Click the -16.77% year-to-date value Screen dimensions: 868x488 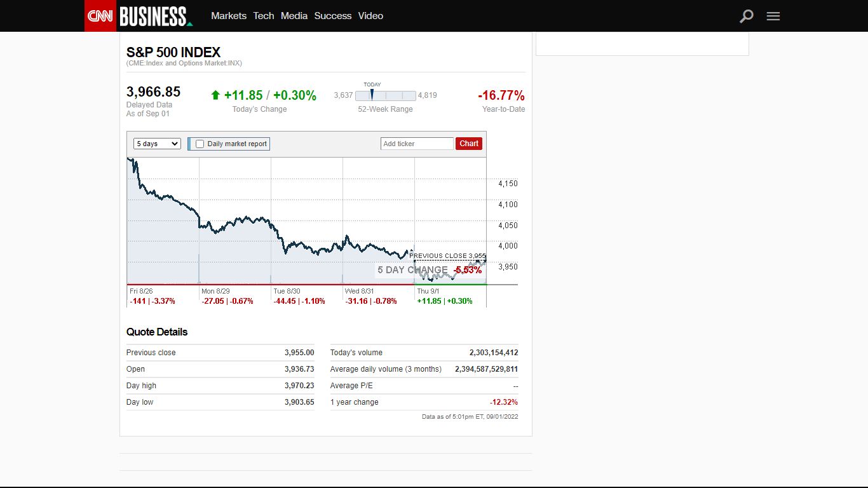pyautogui.click(x=501, y=95)
